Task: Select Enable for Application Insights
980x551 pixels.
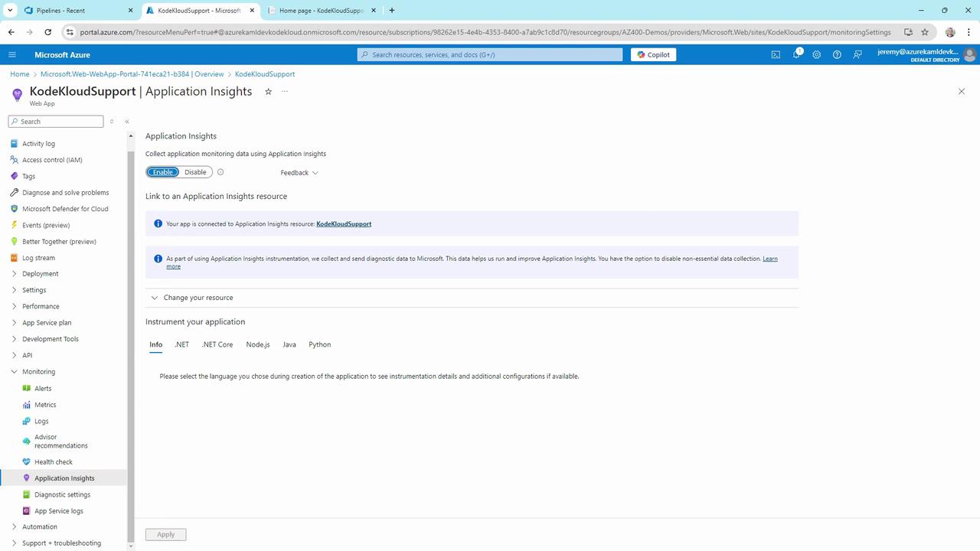Action: point(163,172)
